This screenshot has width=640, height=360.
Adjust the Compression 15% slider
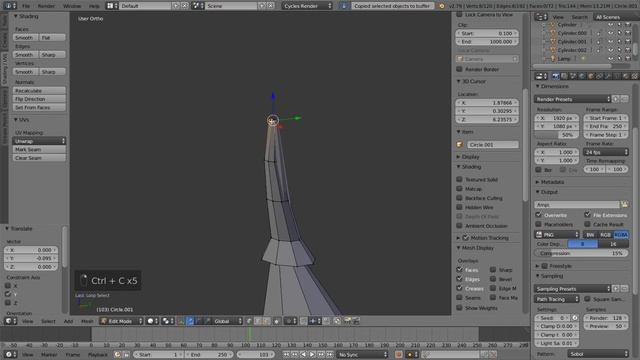click(581, 253)
